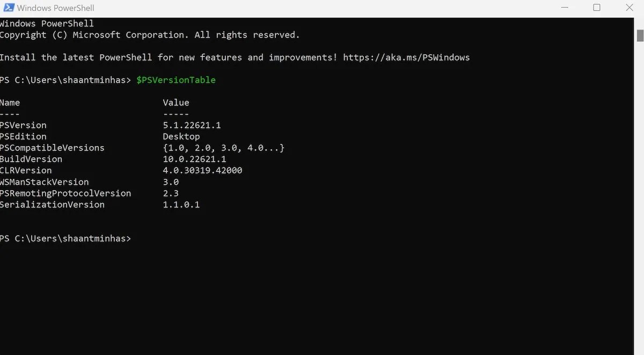
Task: Click the BuildVersion number 10.0.22621.1
Action: tap(194, 158)
